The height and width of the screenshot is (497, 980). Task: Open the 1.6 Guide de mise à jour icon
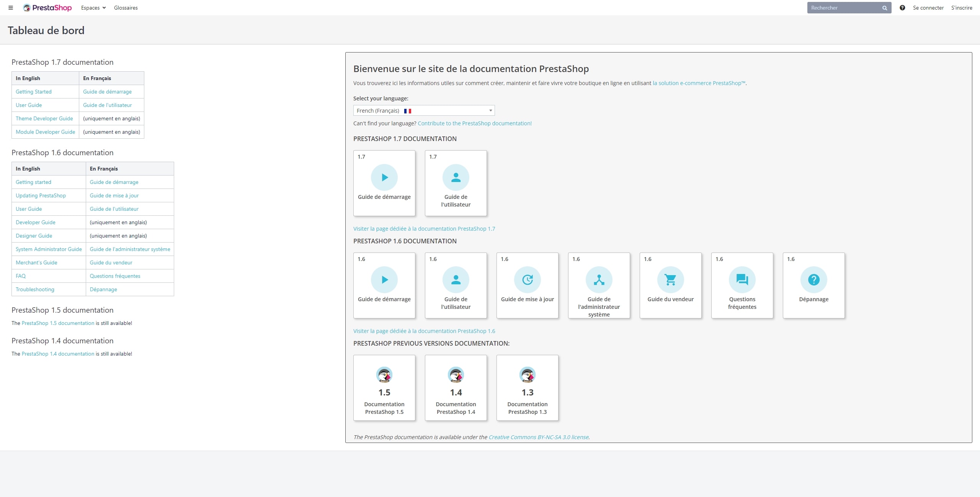point(527,280)
